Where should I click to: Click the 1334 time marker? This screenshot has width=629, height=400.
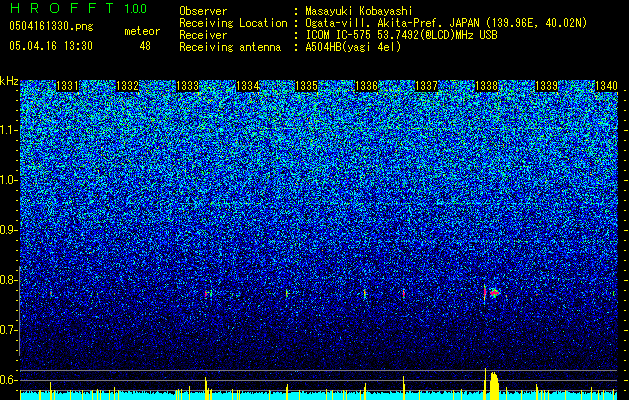tap(247, 86)
